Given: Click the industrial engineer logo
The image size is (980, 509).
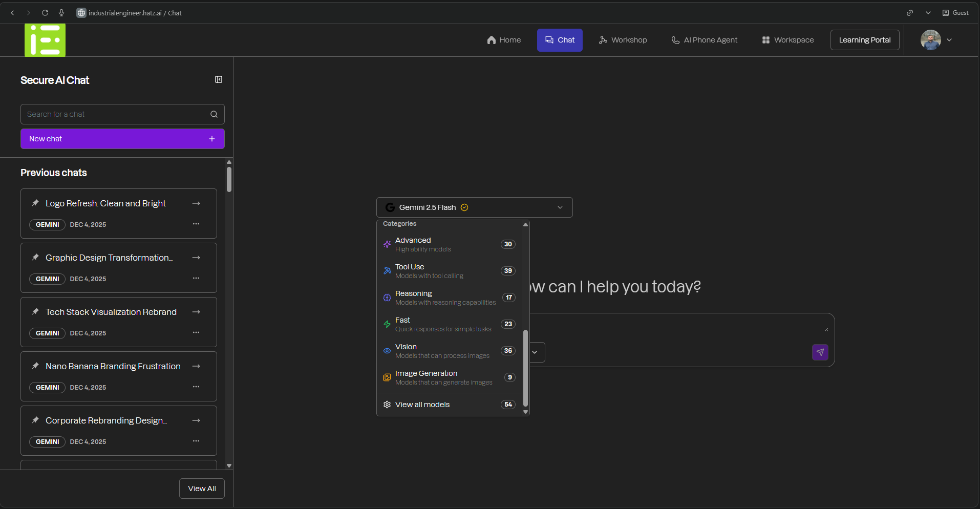Looking at the screenshot, I should click(45, 40).
